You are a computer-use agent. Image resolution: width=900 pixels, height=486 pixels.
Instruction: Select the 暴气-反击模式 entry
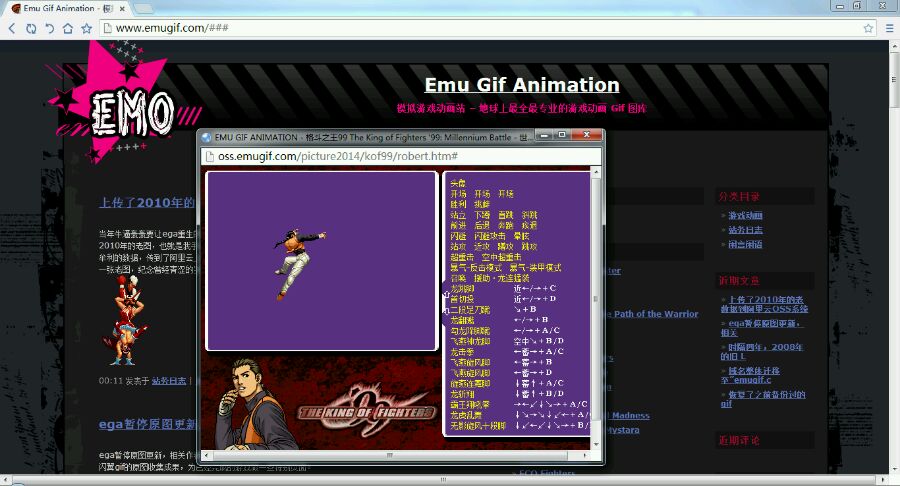tap(476, 268)
